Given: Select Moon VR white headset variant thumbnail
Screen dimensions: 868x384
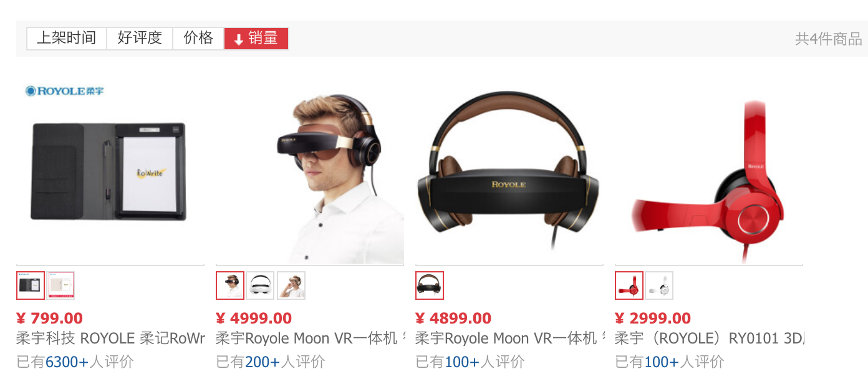Looking at the screenshot, I should click(x=261, y=286).
